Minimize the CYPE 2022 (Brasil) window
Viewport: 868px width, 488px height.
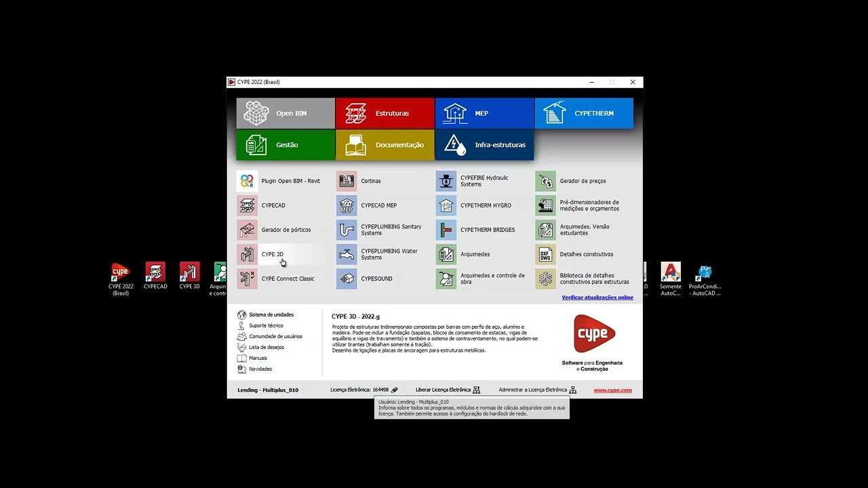(592, 82)
